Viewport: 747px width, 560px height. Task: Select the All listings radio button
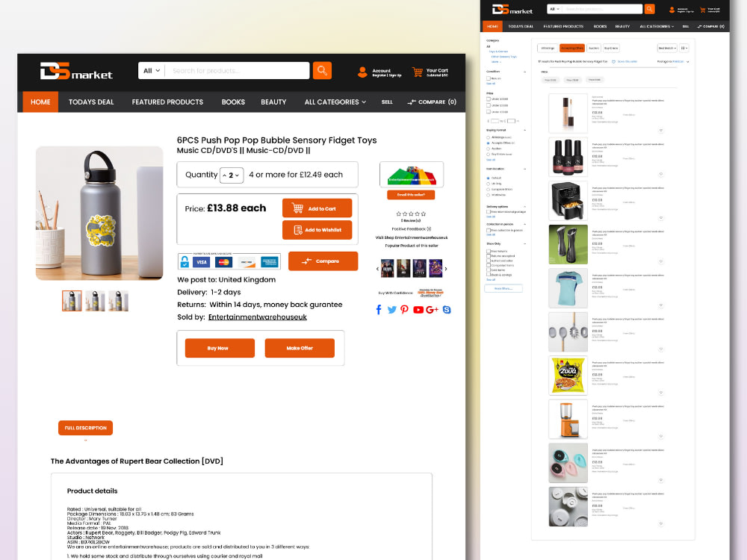pyautogui.click(x=488, y=137)
